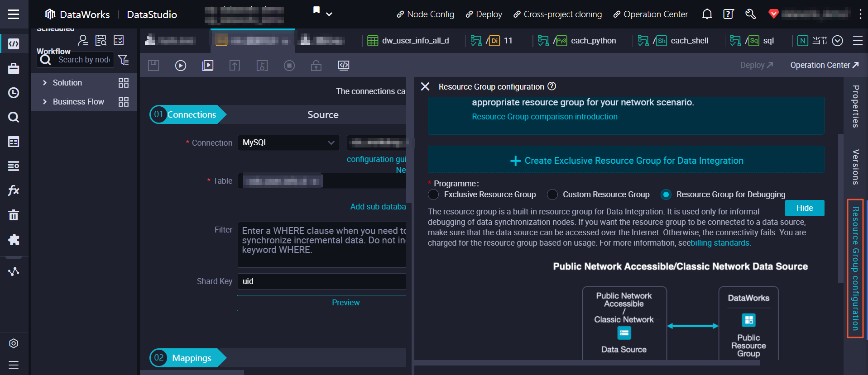The width and height of the screenshot is (868, 375).
Task: Open the puzzle piece extensions icon
Action: pos(14,239)
